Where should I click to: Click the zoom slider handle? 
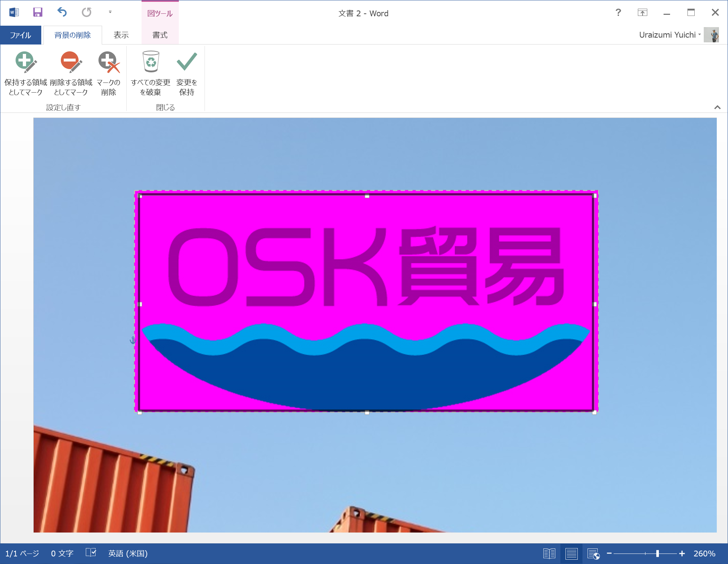(657, 554)
